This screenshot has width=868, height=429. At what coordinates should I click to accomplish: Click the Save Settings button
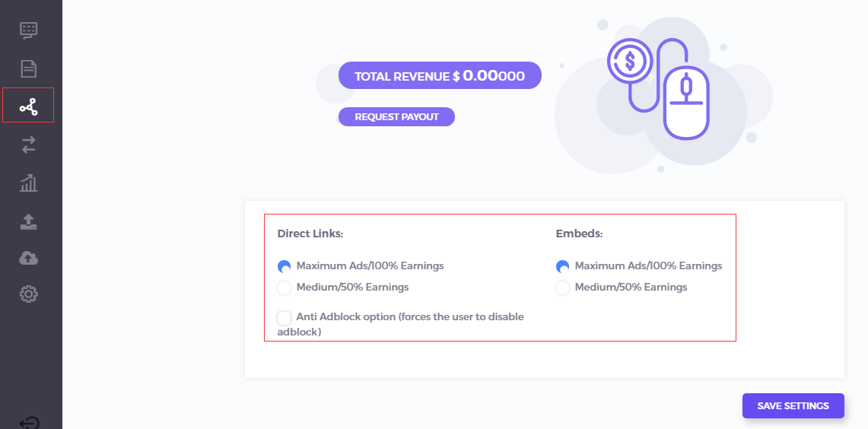pos(793,405)
